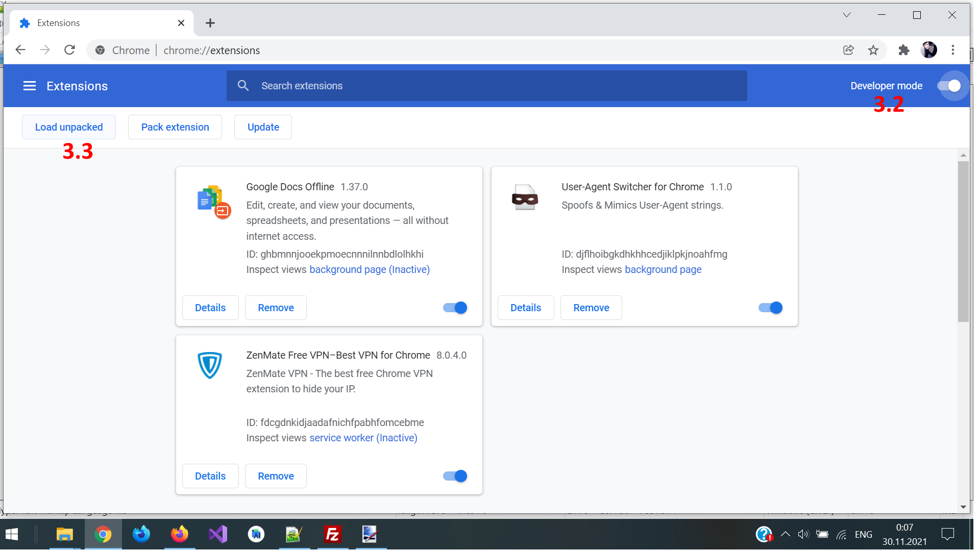Open Chrome three-dot menu
The height and width of the screenshot is (551, 980).
tap(953, 50)
